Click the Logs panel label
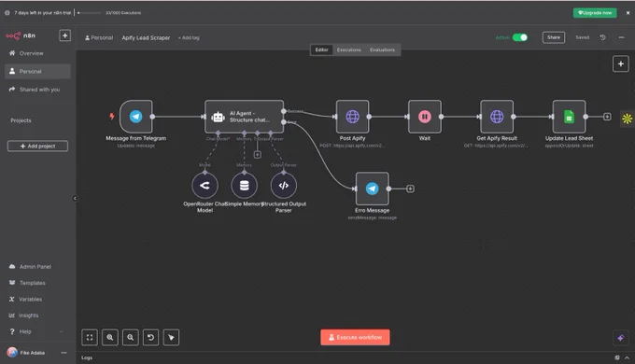 [87, 357]
